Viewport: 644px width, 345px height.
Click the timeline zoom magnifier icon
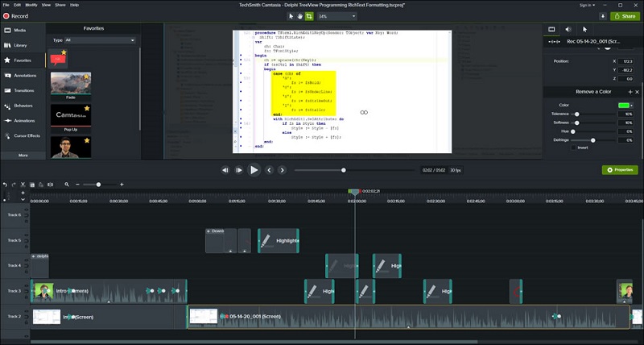pyautogui.click(x=67, y=185)
